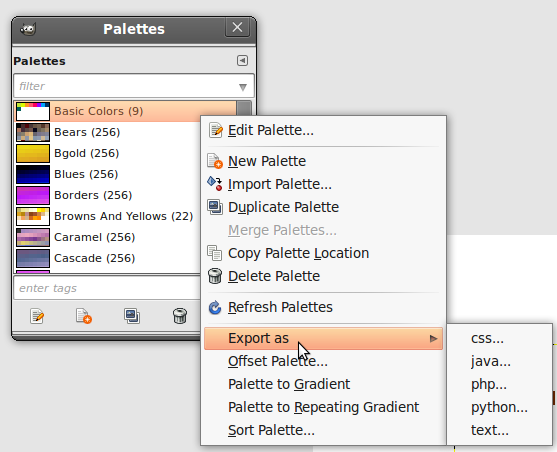Click the enter tags input field
Viewport: 557px width, 452px height.
(107, 288)
